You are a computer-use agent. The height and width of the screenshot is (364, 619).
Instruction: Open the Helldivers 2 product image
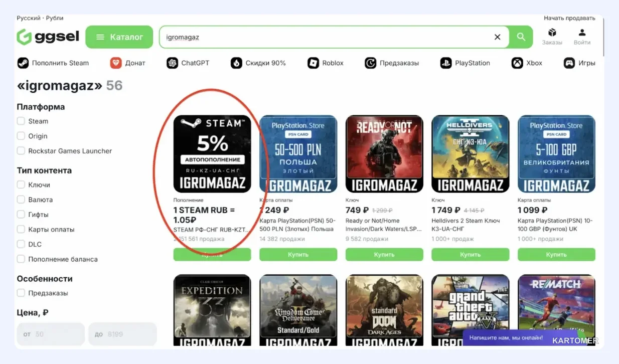point(471,154)
